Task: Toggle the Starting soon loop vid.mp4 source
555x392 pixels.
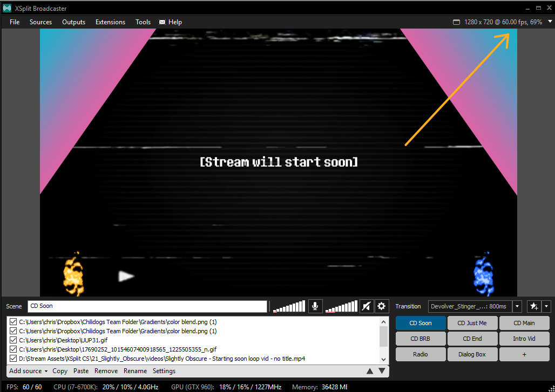Action: pos(13,359)
